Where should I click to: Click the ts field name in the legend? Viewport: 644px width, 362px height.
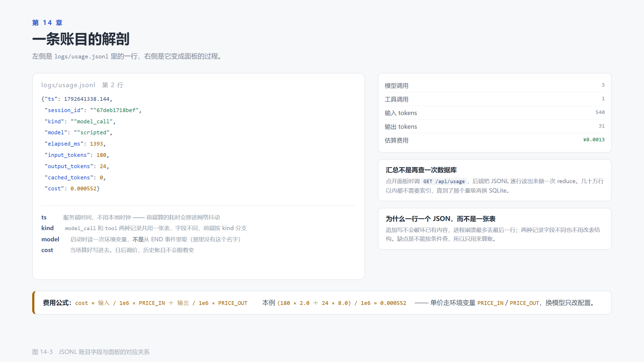(44, 217)
